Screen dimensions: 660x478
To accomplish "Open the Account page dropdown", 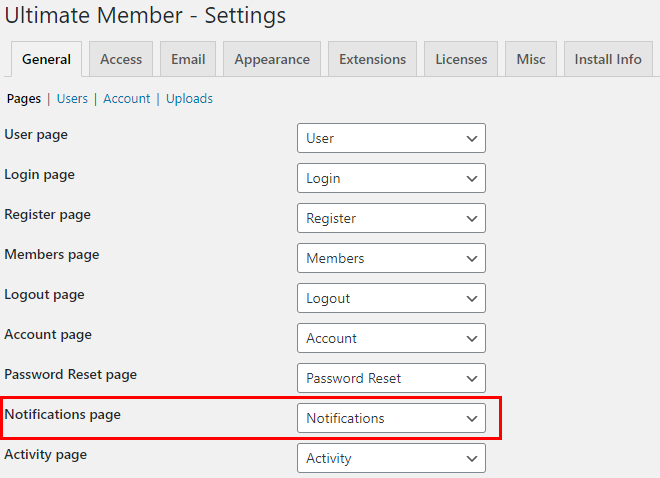I will coord(391,338).
